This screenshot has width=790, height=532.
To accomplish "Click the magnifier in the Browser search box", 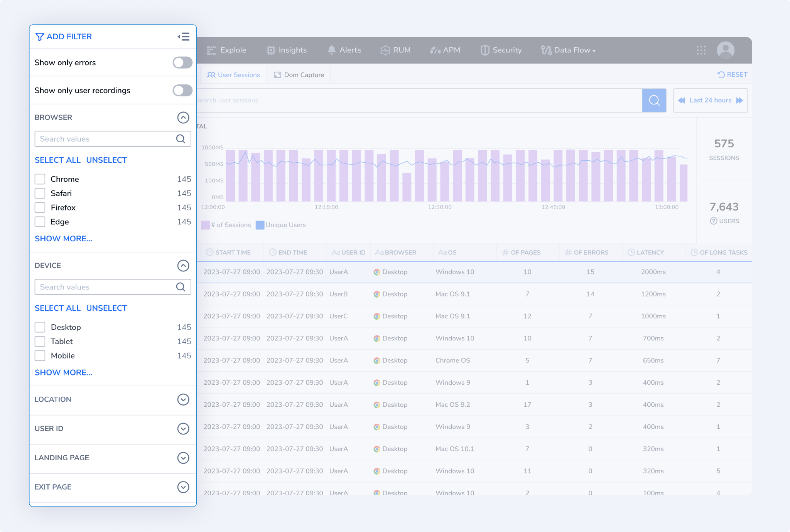I will pyautogui.click(x=181, y=139).
